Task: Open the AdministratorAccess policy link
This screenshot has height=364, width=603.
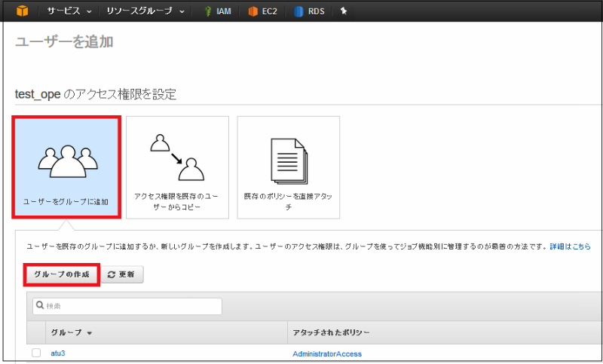Action: pos(326,353)
